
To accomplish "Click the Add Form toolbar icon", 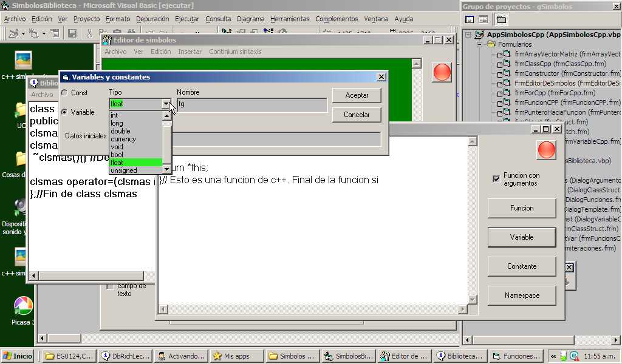I will click(34, 33).
